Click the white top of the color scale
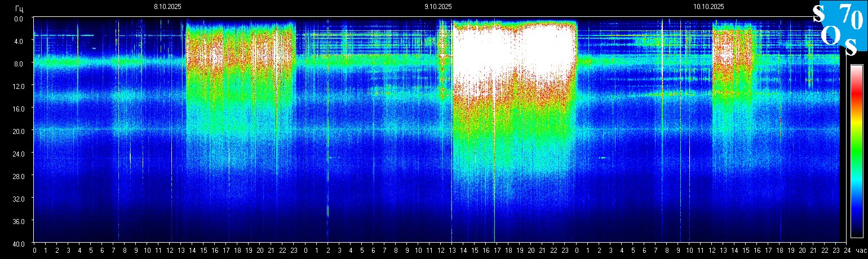868x259 pixels. (x=856, y=69)
